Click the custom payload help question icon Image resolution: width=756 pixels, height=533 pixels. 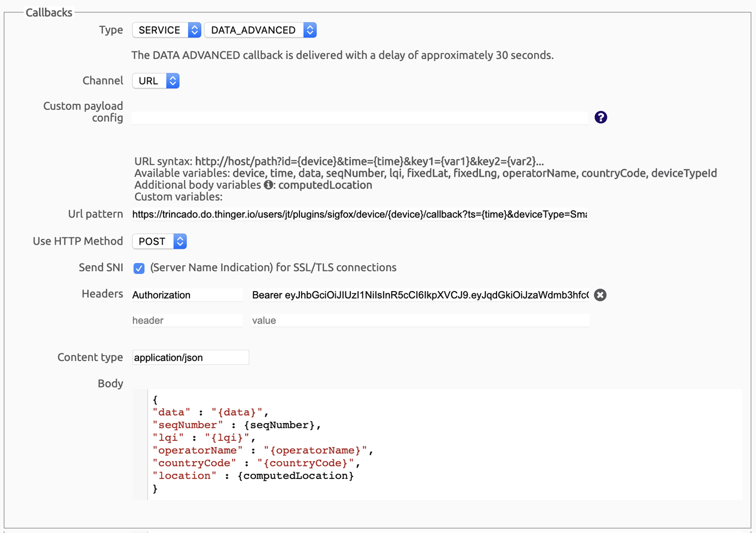click(x=601, y=117)
